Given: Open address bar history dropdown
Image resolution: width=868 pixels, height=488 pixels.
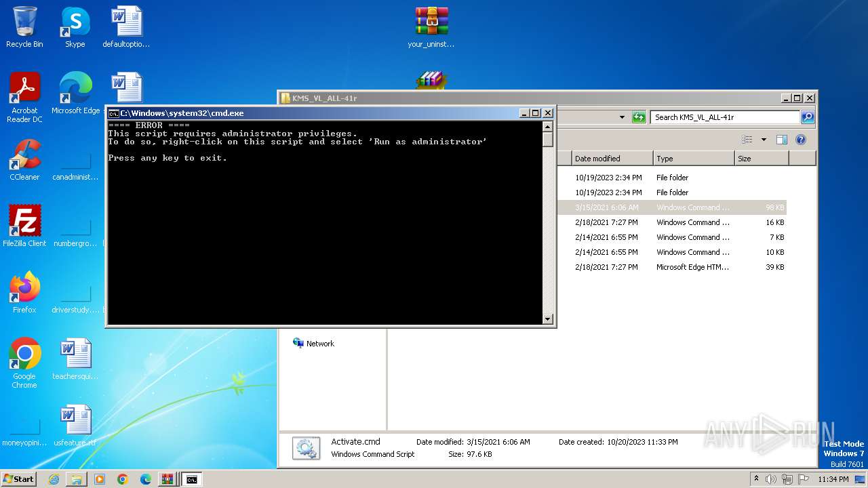Looking at the screenshot, I should coord(622,117).
